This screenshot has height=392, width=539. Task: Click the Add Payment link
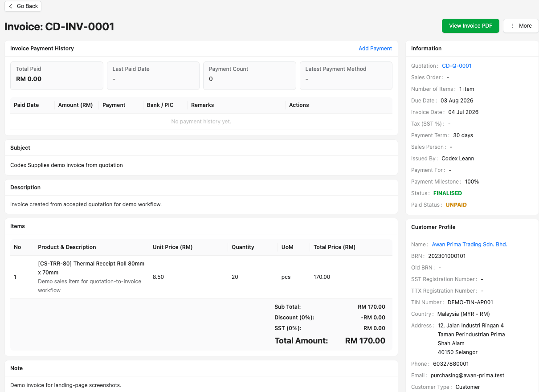tap(375, 49)
